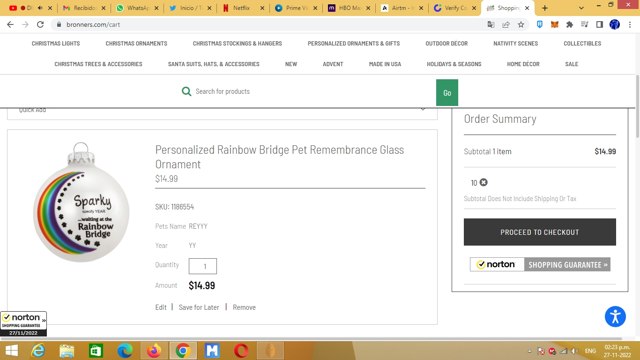This screenshot has width=640, height=360.
Task: Switch to the HBO Max tab
Action: tap(349, 8)
